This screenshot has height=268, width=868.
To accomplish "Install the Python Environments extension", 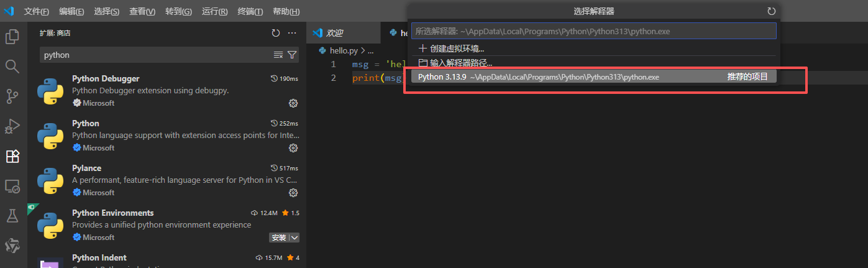I will [x=279, y=238].
